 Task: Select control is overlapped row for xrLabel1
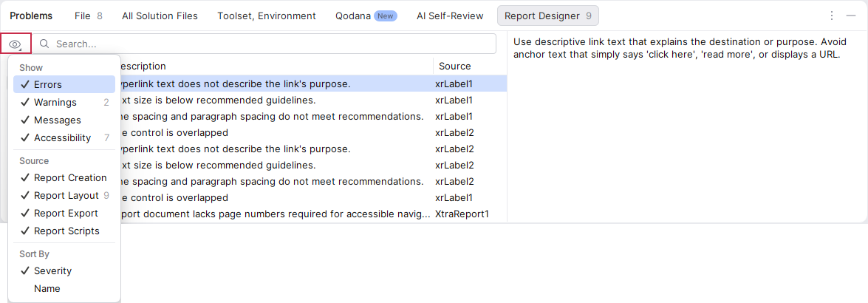pos(313,198)
